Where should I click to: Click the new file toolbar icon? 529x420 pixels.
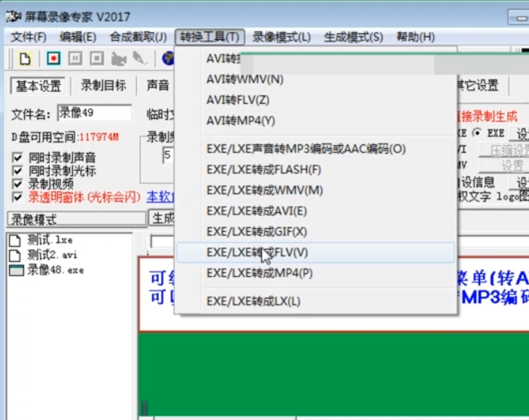coord(26,59)
